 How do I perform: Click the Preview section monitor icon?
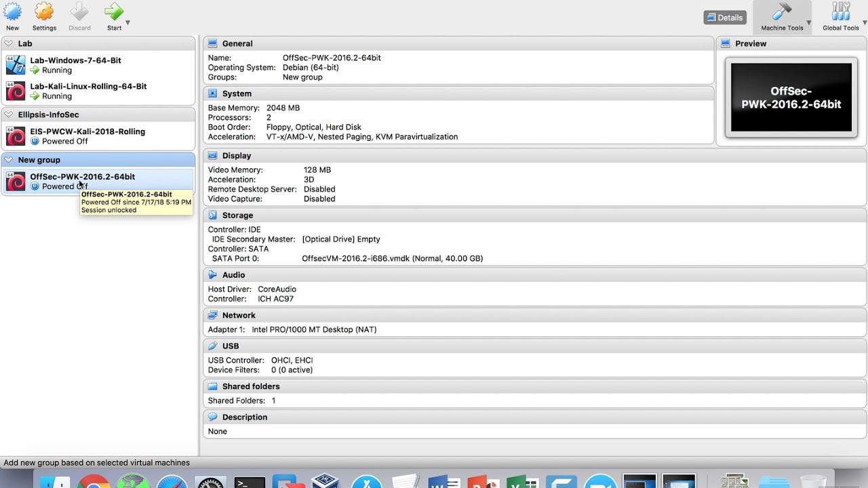tap(726, 43)
